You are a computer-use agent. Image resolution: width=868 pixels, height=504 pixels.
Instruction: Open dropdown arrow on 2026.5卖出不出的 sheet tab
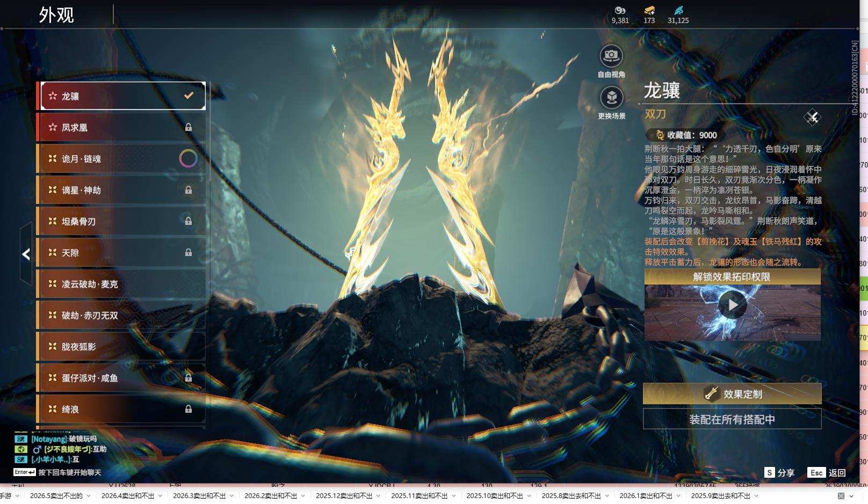pyautogui.click(x=89, y=496)
